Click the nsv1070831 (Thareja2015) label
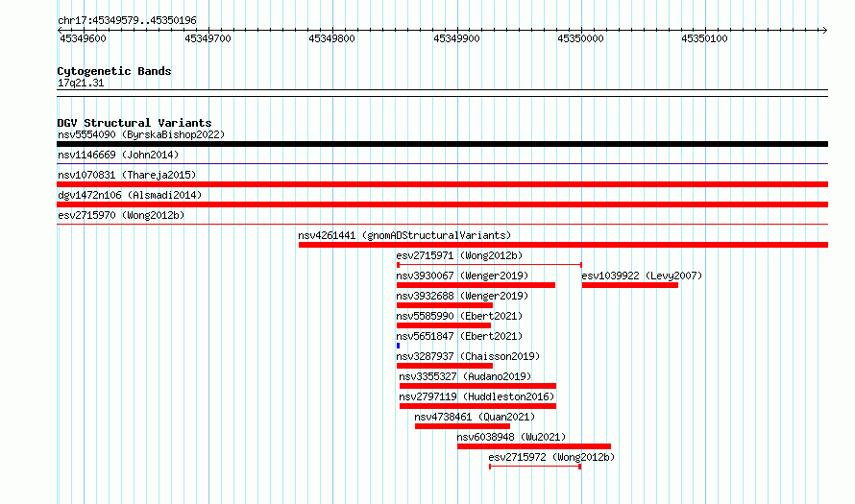This screenshot has height=504, width=855. 127,175
